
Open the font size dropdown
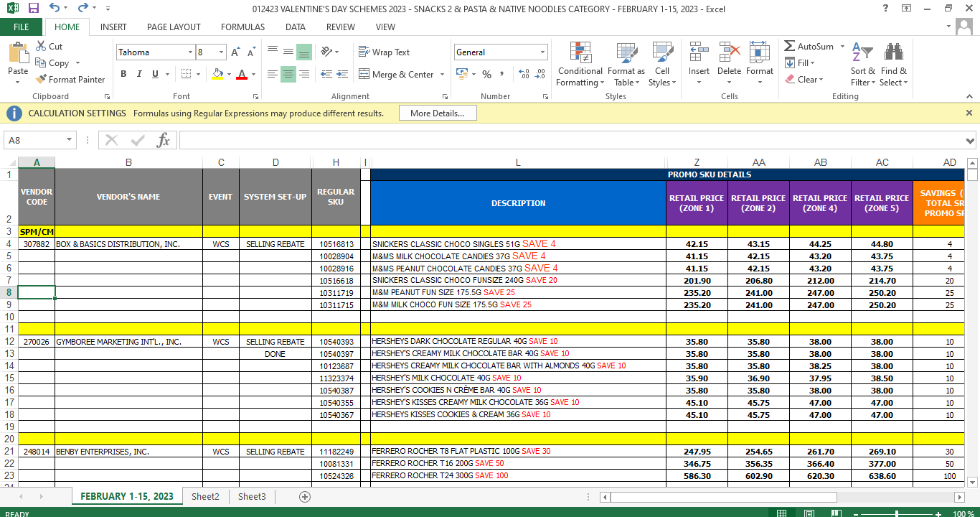(x=221, y=52)
